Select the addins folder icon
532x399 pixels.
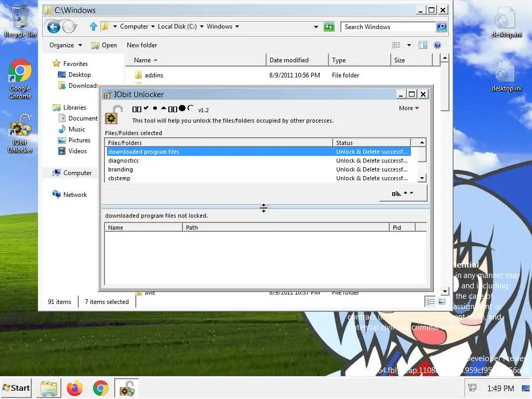[138, 75]
